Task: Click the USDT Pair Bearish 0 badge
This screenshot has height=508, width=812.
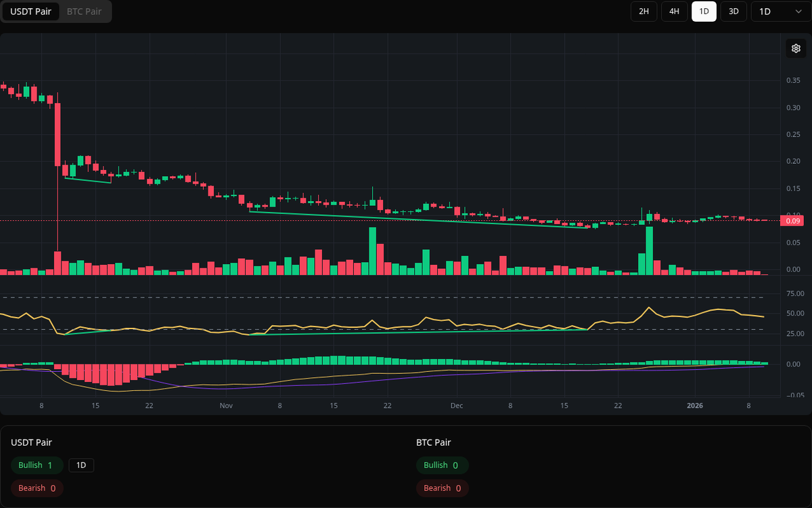Action: (37, 488)
